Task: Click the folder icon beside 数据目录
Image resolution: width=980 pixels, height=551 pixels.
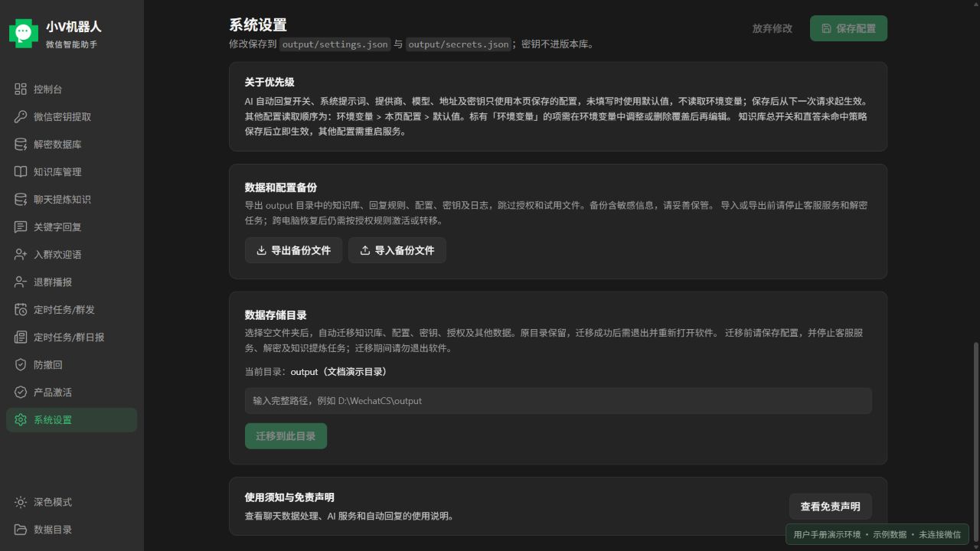Action: coord(21,530)
